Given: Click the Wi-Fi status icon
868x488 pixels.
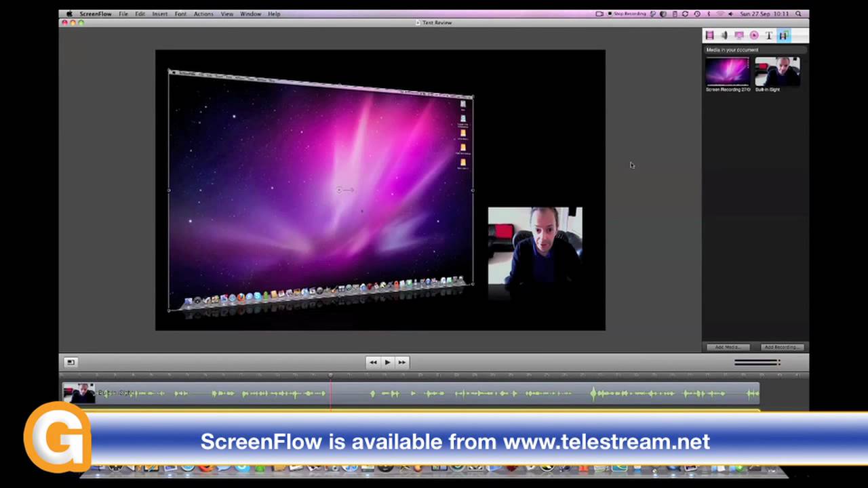Looking at the screenshot, I should tap(720, 14).
